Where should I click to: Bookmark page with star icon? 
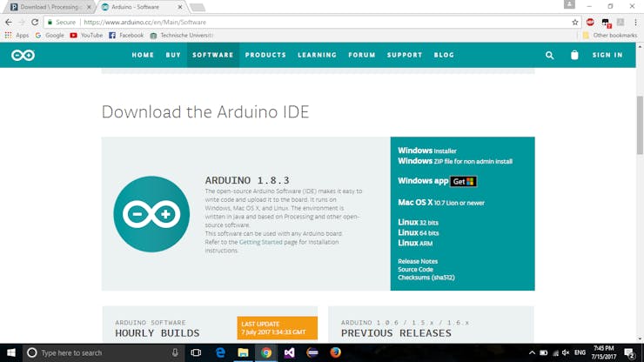coord(575,22)
